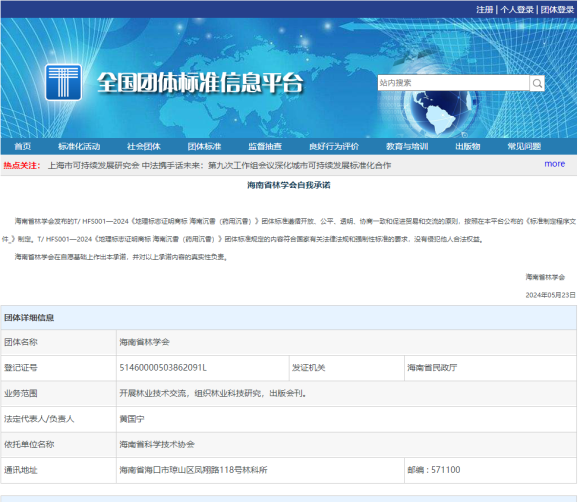Click the 全国团体标准信息平台 banner title
This screenshot has height=502, width=580.
(x=200, y=82)
